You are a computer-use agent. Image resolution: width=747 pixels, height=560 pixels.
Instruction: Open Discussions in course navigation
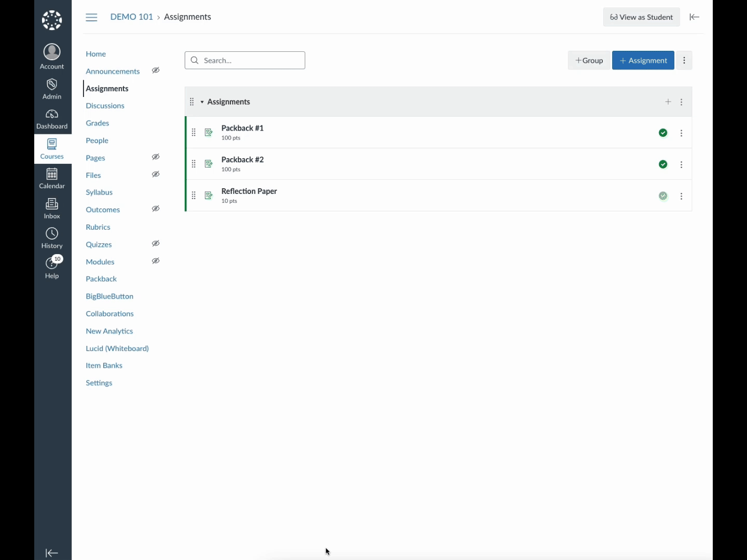(x=105, y=106)
